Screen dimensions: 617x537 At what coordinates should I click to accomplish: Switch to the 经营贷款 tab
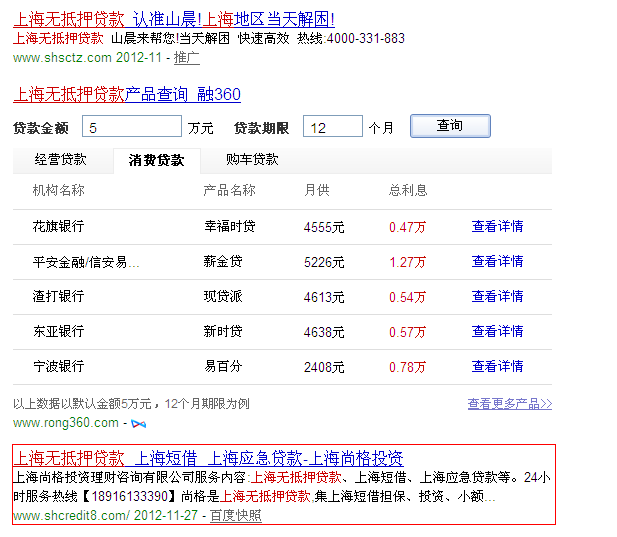coord(61,160)
